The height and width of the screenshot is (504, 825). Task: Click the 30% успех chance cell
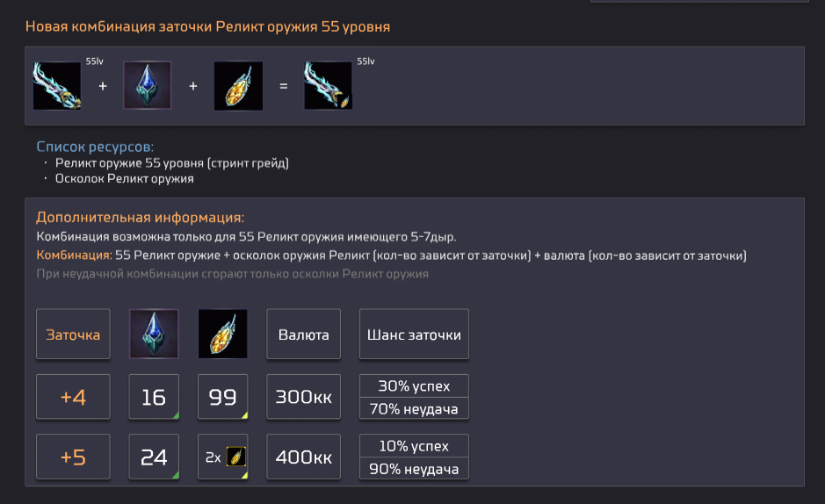coord(414,385)
